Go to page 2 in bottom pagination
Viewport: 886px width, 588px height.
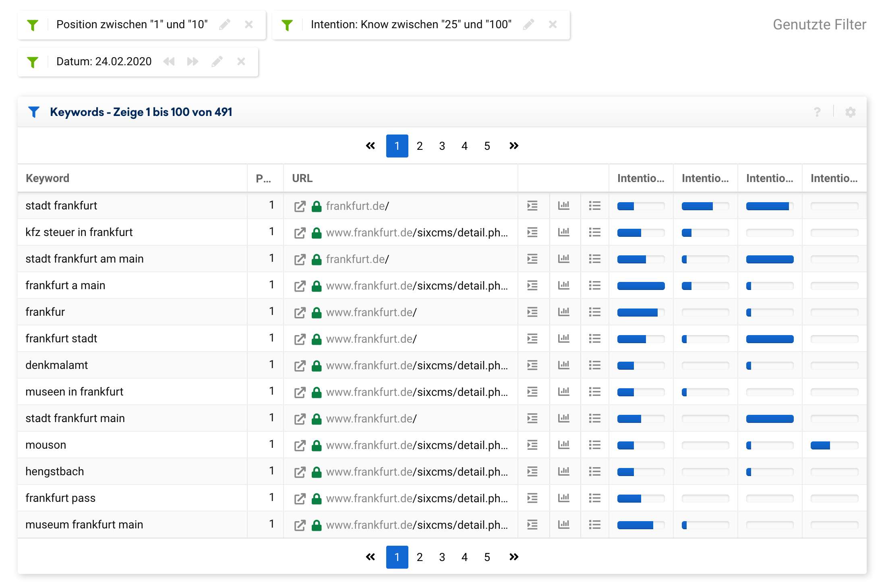click(x=420, y=557)
